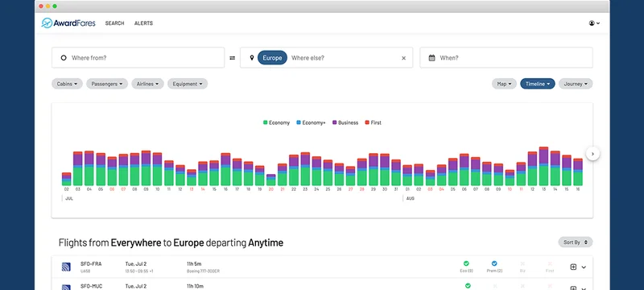
Task: Click the AUG month label under chart
Action: (x=410, y=198)
